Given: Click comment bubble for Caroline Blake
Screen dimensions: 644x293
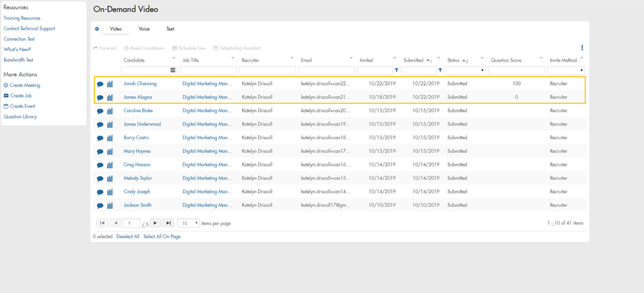Looking at the screenshot, I should (x=100, y=111).
